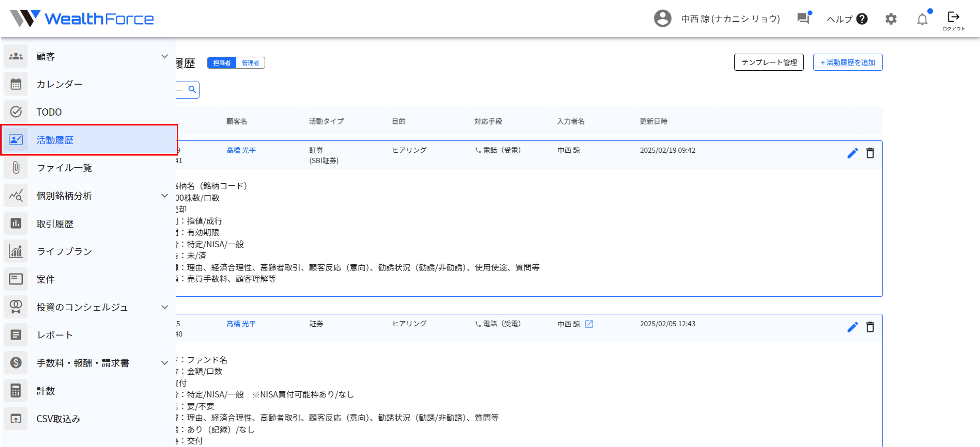Switch to 担当者 view toggle

(x=222, y=63)
